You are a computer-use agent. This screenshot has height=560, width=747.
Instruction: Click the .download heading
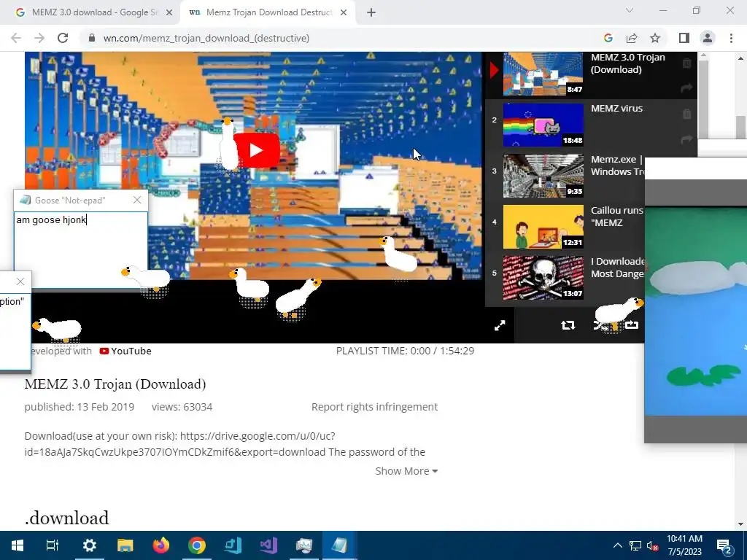(x=66, y=518)
